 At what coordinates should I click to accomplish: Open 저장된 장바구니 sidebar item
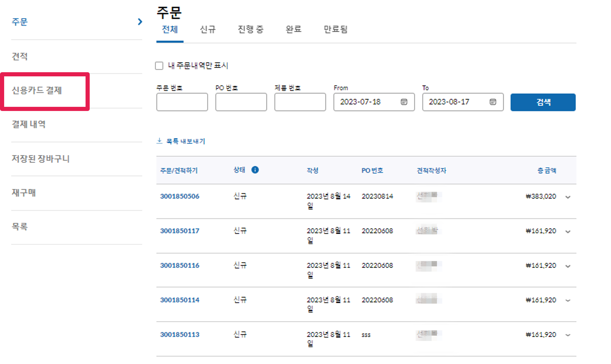point(41,159)
